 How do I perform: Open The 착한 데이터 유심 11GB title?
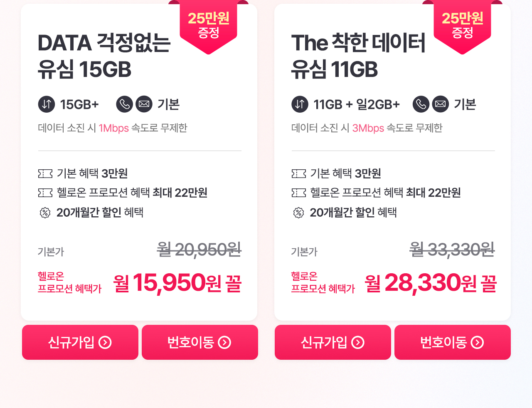(x=358, y=56)
